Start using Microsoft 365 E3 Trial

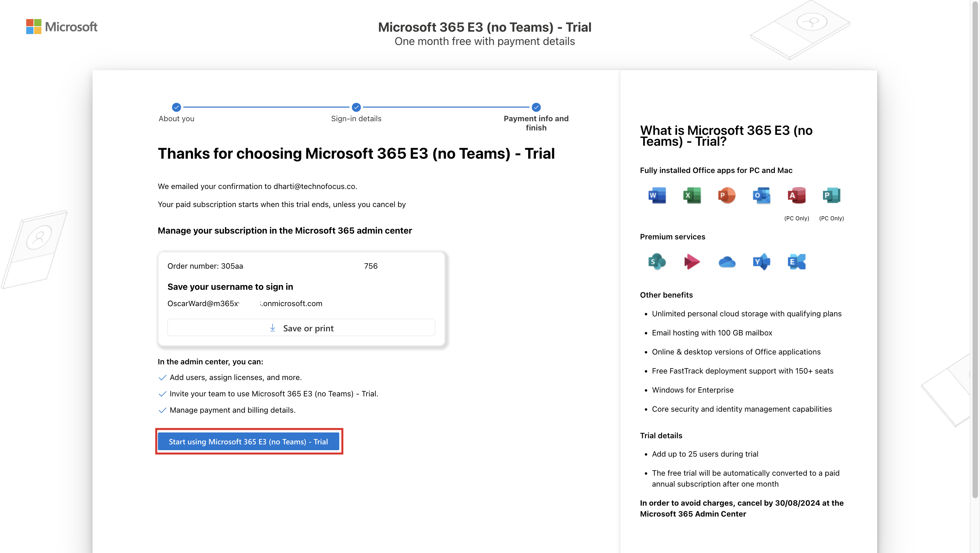click(248, 442)
